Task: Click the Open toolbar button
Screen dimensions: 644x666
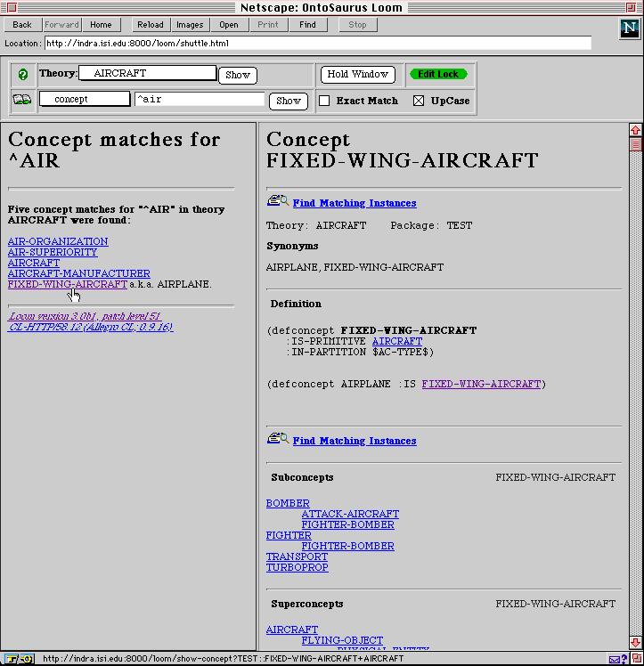Action: [229, 25]
